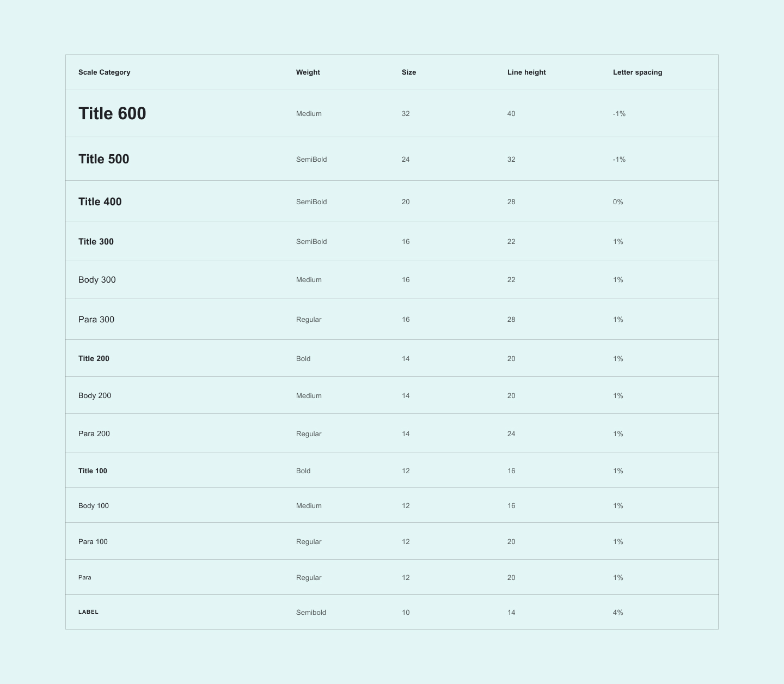Click the LABEL sample text

click(88, 612)
